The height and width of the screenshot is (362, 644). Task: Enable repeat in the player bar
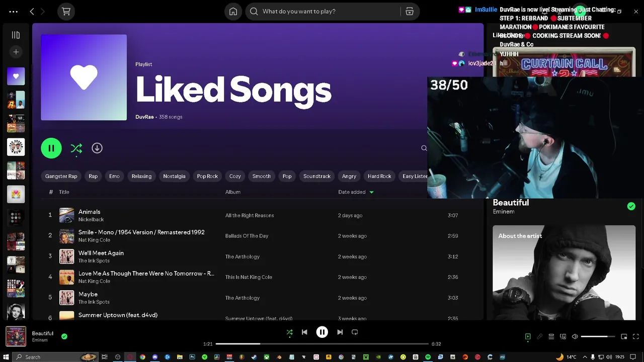click(355, 332)
